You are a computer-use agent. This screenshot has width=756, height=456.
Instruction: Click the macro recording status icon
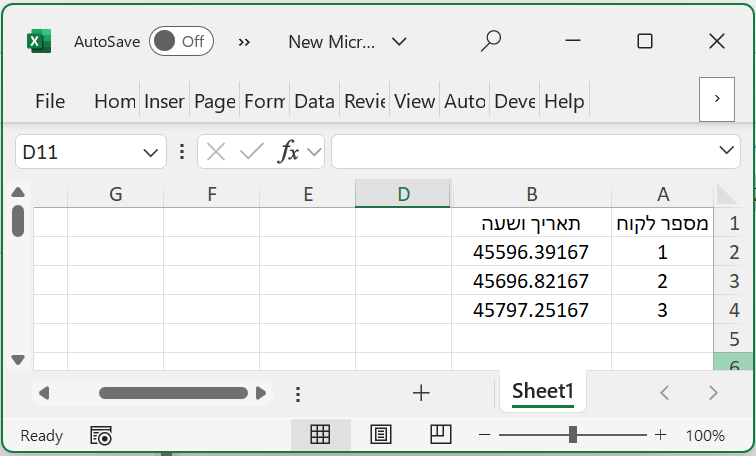[x=101, y=435]
